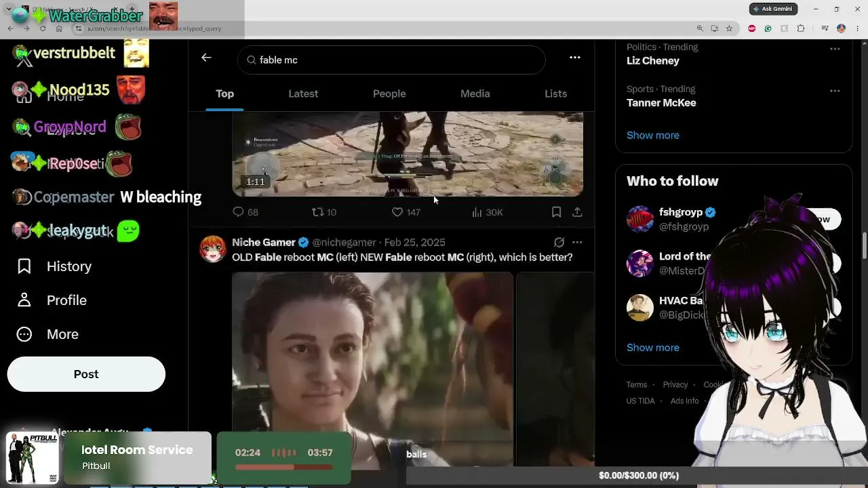Open the US TIDA footer link

tap(641, 401)
